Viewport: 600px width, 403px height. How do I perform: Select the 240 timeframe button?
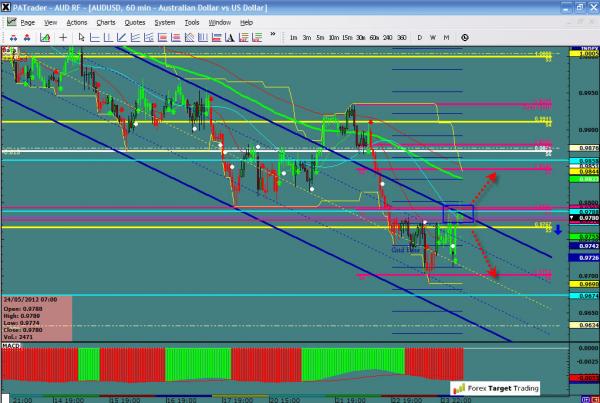pyautogui.click(x=388, y=37)
